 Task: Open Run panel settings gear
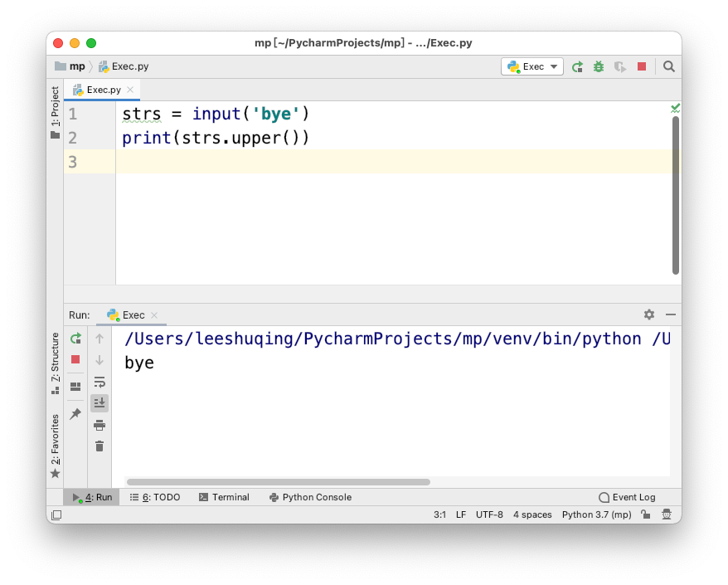click(x=649, y=314)
